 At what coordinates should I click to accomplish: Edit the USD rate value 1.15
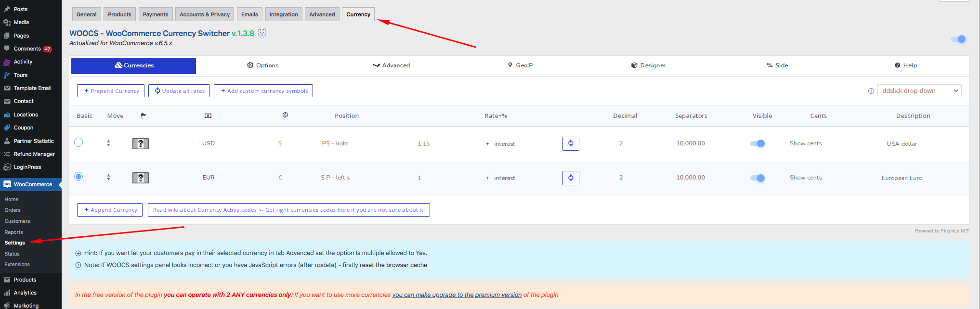pos(424,144)
